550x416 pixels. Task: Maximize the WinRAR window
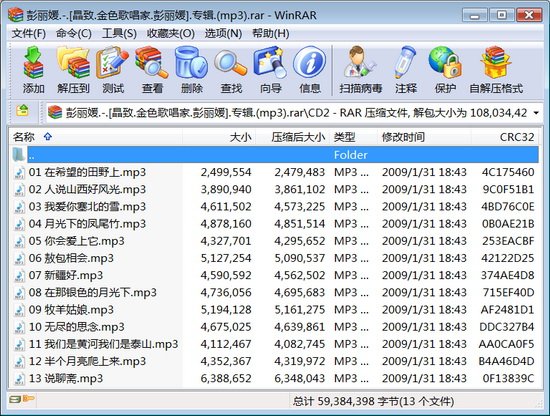coord(502,15)
